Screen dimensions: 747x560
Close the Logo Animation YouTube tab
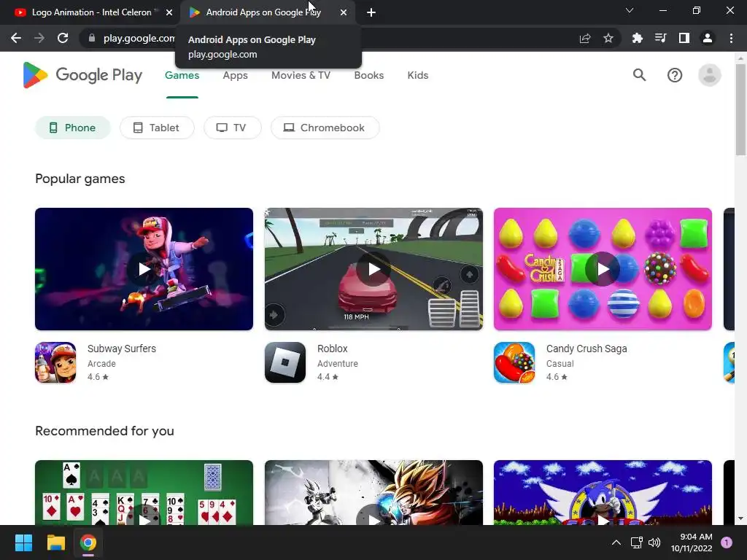click(x=169, y=12)
